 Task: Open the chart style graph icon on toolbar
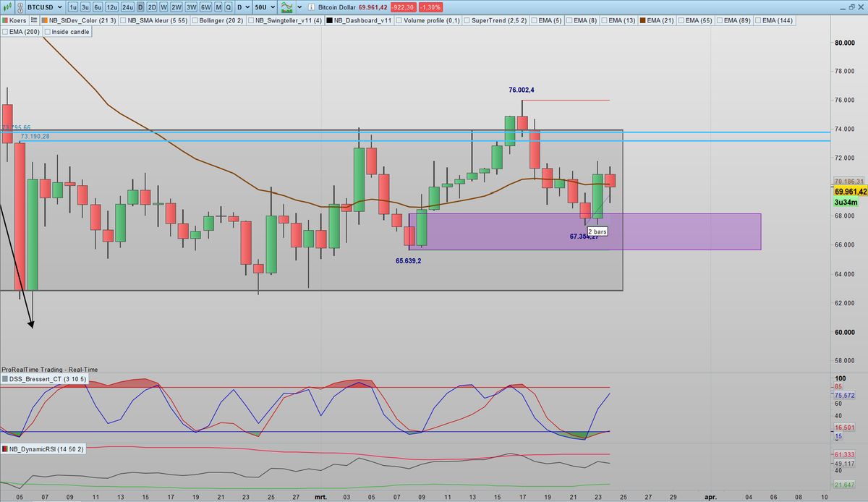[286, 7]
